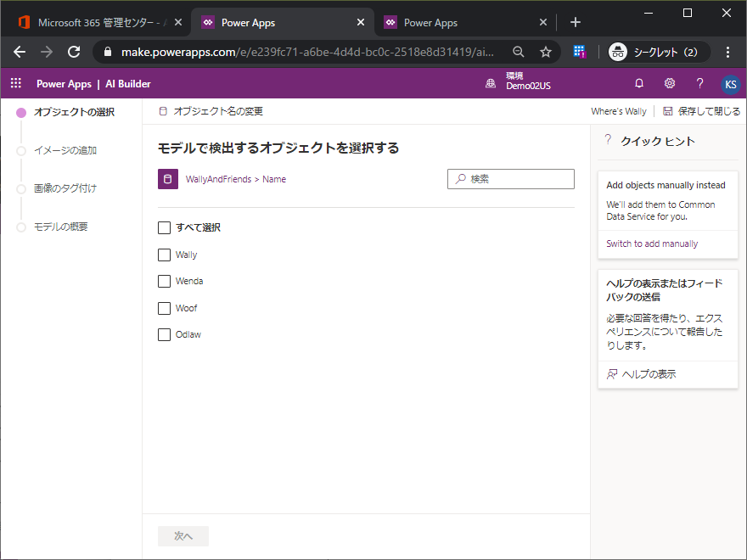Image resolution: width=747 pixels, height=560 pixels.
Task: Click the Demo02US environment name
Action: (x=528, y=86)
